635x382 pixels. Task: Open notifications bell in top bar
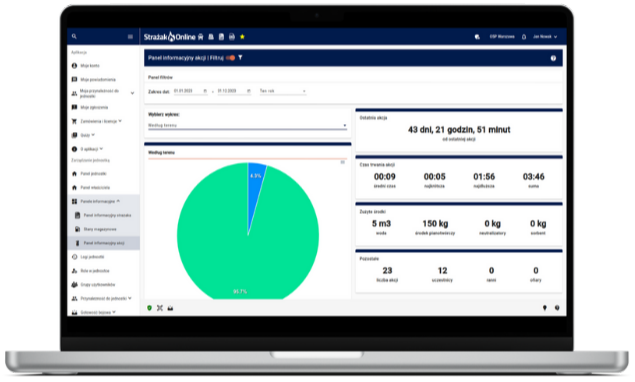pos(524,37)
